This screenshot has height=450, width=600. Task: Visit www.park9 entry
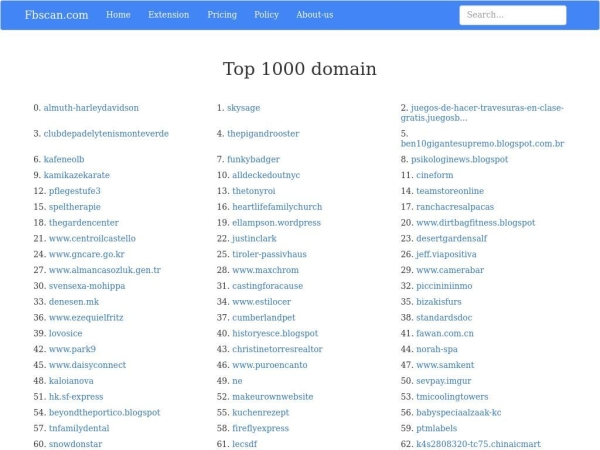[x=72, y=349]
